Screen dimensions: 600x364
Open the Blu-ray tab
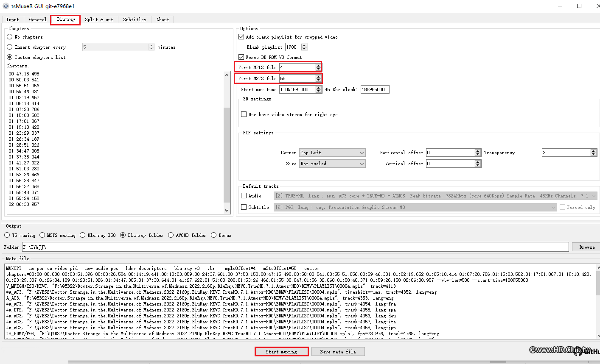coord(66,19)
